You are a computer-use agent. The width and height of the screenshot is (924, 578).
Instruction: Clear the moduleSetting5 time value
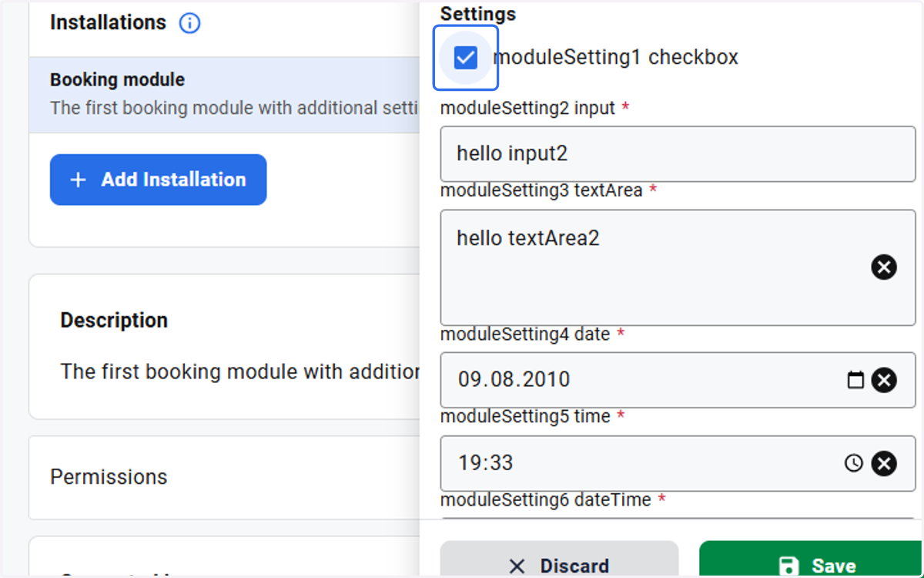tap(884, 463)
